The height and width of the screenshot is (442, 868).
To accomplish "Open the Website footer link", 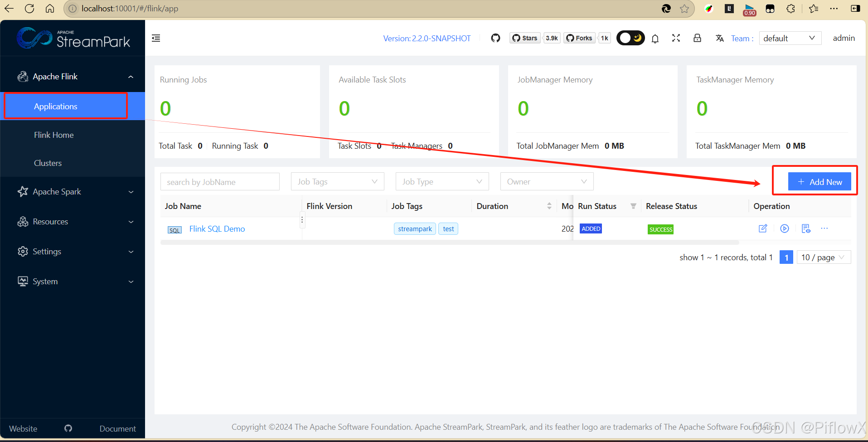I will [23, 428].
